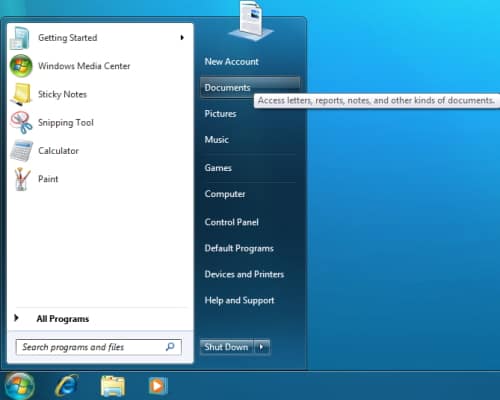Open Documents in the Start menu
Screen dimensions: 500x400
pyautogui.click(x=250, y=88)
